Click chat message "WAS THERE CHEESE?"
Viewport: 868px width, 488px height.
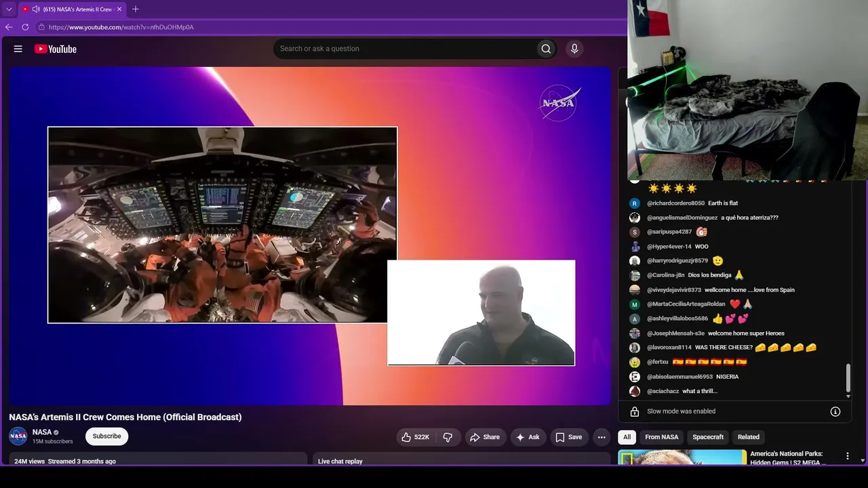724,348
